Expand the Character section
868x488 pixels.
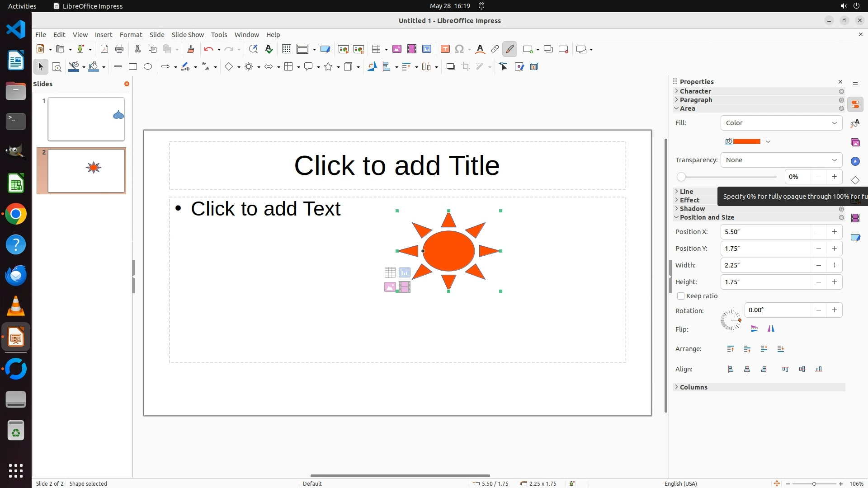pos(695,91)
